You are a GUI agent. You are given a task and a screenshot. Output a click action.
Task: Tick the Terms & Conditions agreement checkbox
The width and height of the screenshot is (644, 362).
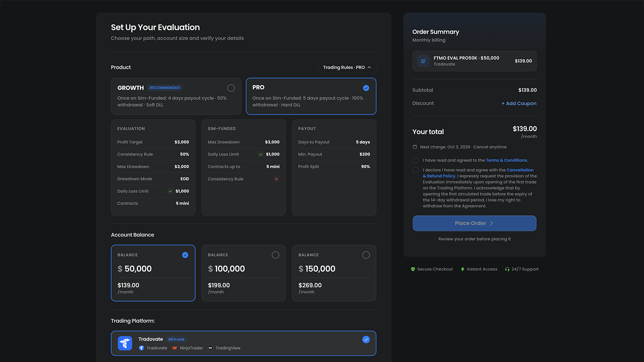(415, 160)
